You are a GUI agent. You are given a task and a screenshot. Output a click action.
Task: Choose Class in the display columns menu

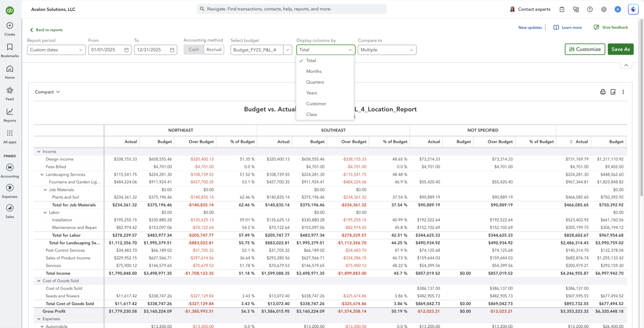325,114
